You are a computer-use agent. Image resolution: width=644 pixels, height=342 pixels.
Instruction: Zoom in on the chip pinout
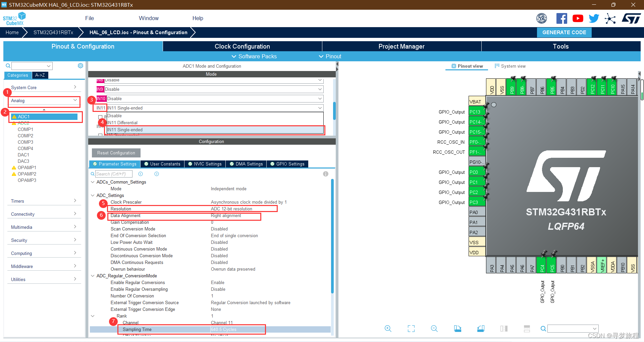[388, 329]
